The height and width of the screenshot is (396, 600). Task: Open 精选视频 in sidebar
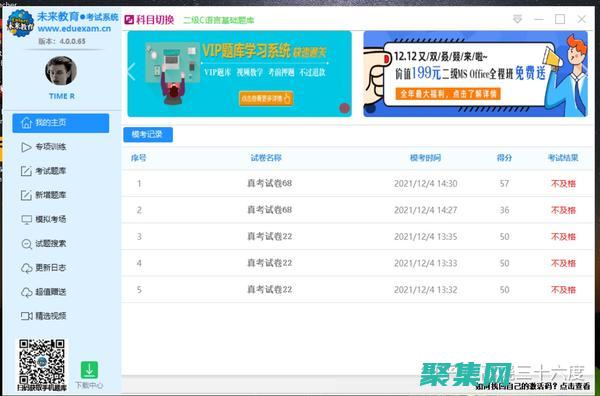click(x=51, y=316)
